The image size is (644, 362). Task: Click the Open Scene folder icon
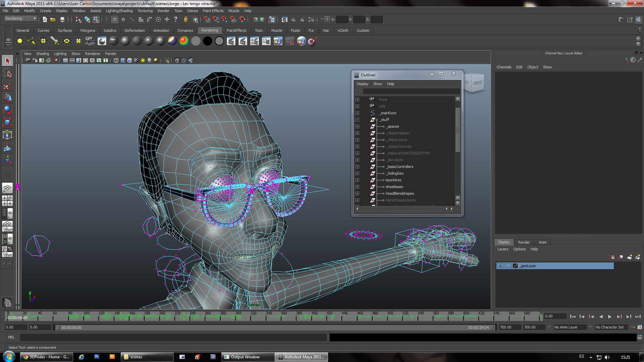(53, 19)
